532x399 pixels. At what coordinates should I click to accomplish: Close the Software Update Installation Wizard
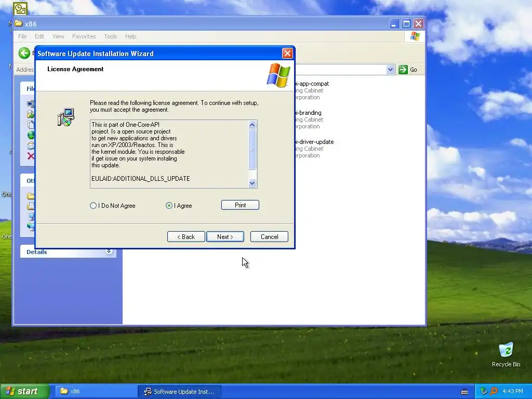point(287,54)
